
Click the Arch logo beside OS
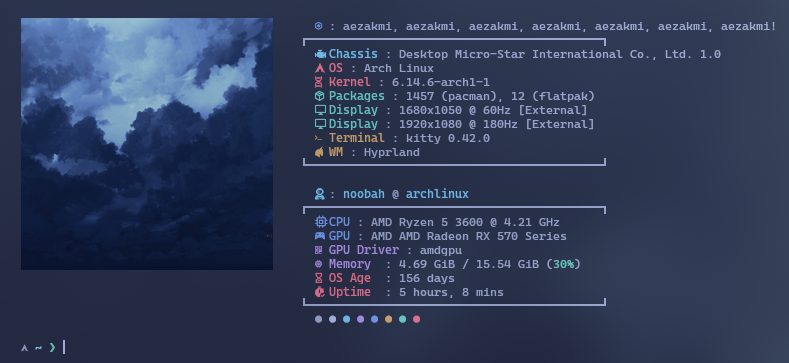coord(320,68)
